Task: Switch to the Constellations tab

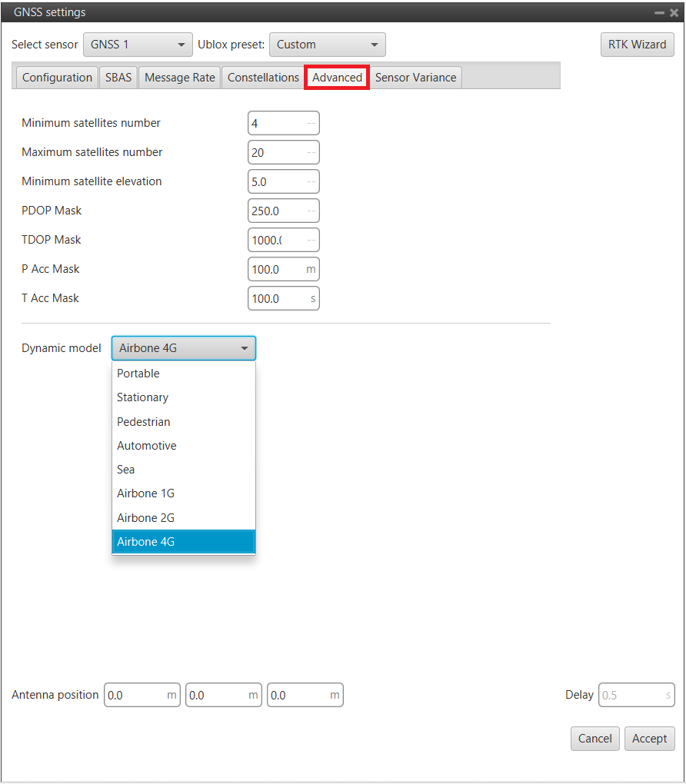Action: (x=263, y=78)
